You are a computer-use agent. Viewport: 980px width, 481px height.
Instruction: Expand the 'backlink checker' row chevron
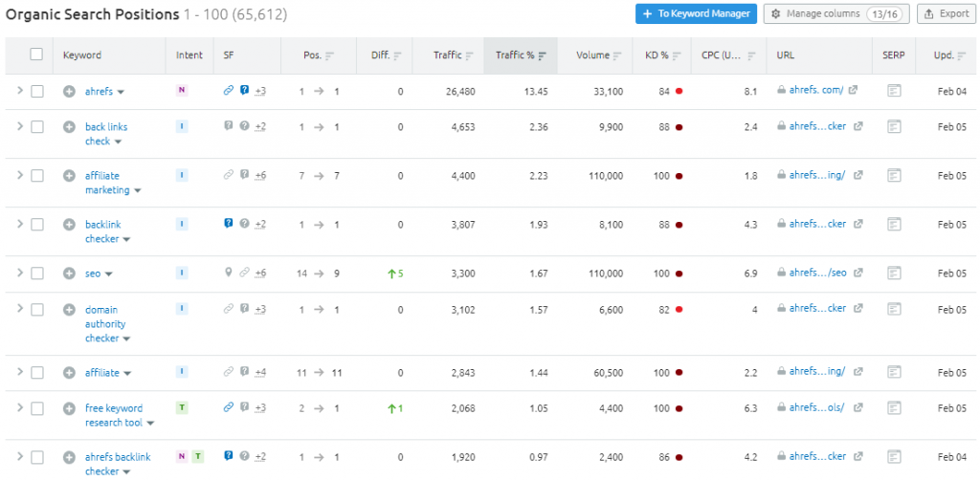(19, 224)
